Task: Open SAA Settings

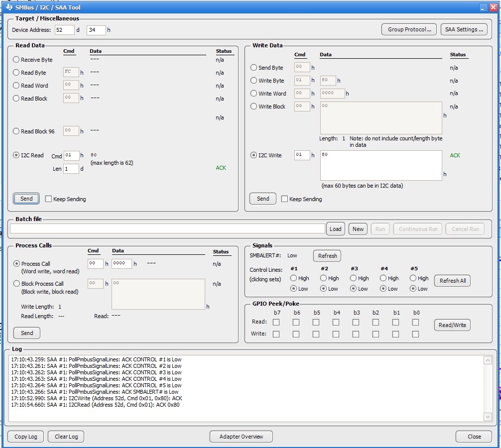Action: coord(464,29)
